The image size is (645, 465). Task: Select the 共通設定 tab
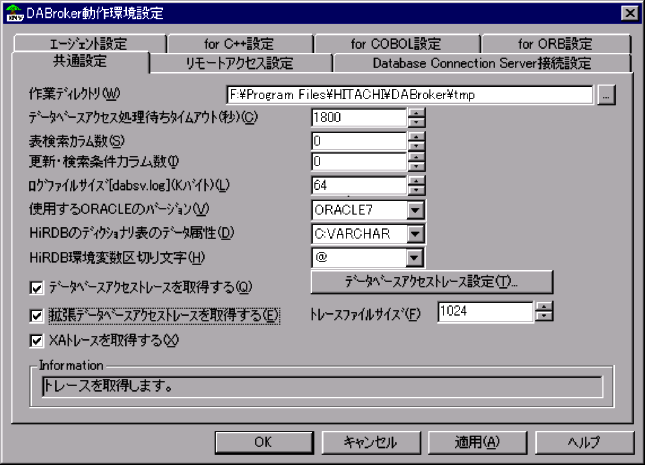coord(80,62)
